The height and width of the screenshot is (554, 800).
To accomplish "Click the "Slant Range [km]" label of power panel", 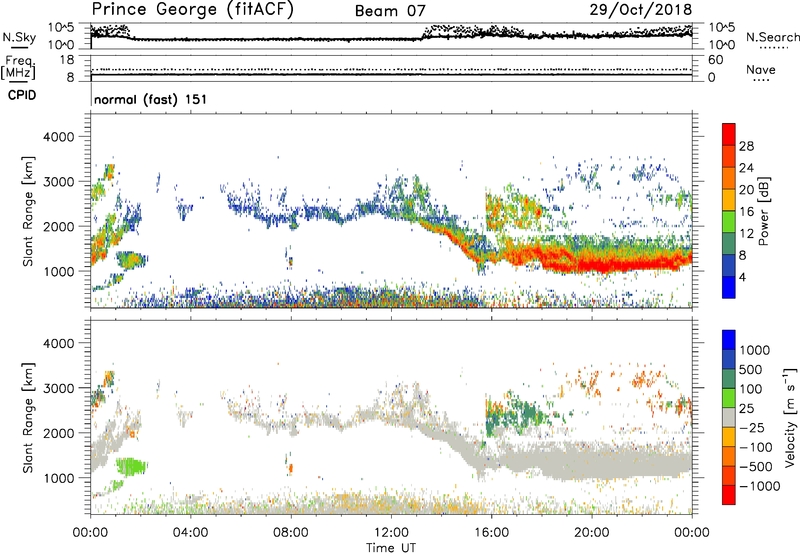I will [x=28, y=211].
